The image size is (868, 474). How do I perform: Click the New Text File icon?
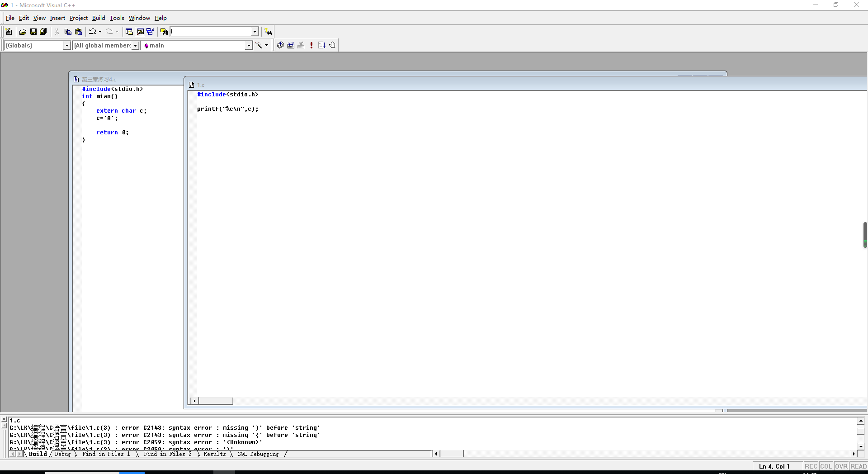click(9, 32)
